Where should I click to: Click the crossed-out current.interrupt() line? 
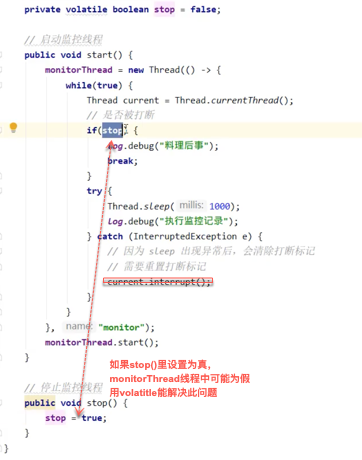pyautogui.click(x=158, y=282)
